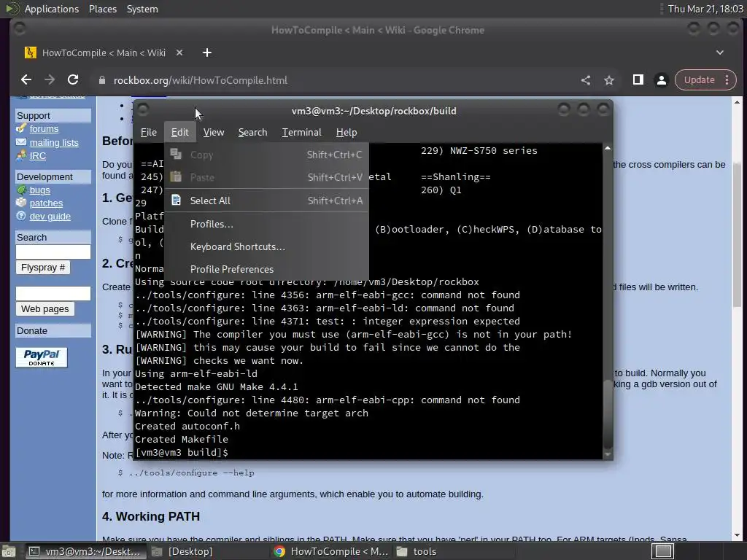Open terminal File menu
Viewport: 747px width, 560px height.
click(149, 133)
